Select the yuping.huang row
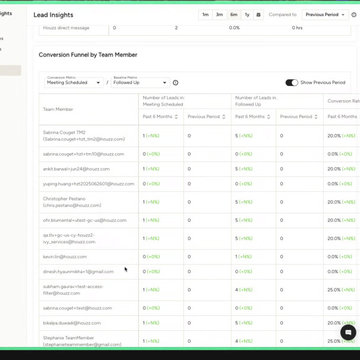Viewport: 360px width, 360px height. pyautogui.click(x=199, y=184)
